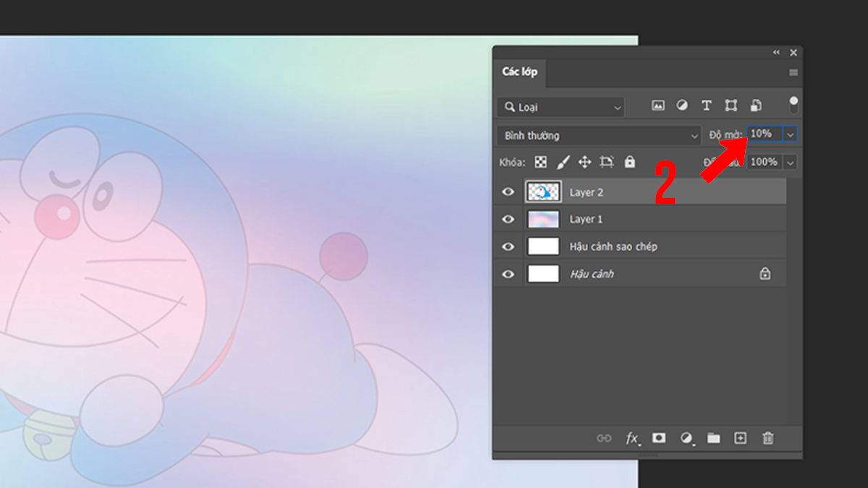Filter layers by shape layer icon
This screenshot has height=488, width=868.
[731, 106]
